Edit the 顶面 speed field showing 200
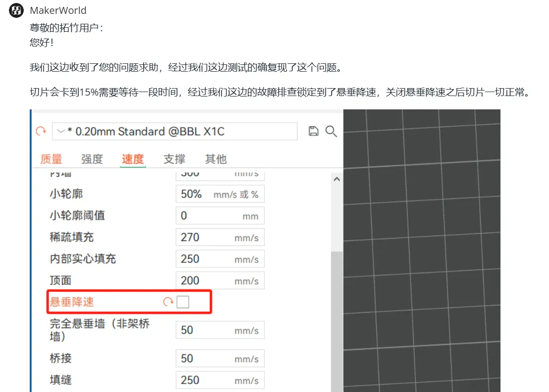This screenshot has height=392, width=549. [220, 281]
